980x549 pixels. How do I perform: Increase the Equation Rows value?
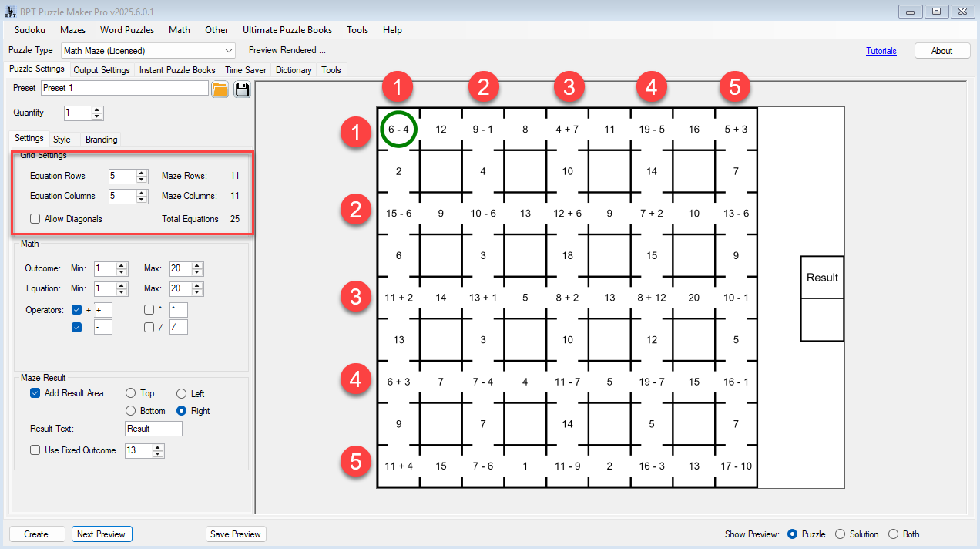point(141,173)
